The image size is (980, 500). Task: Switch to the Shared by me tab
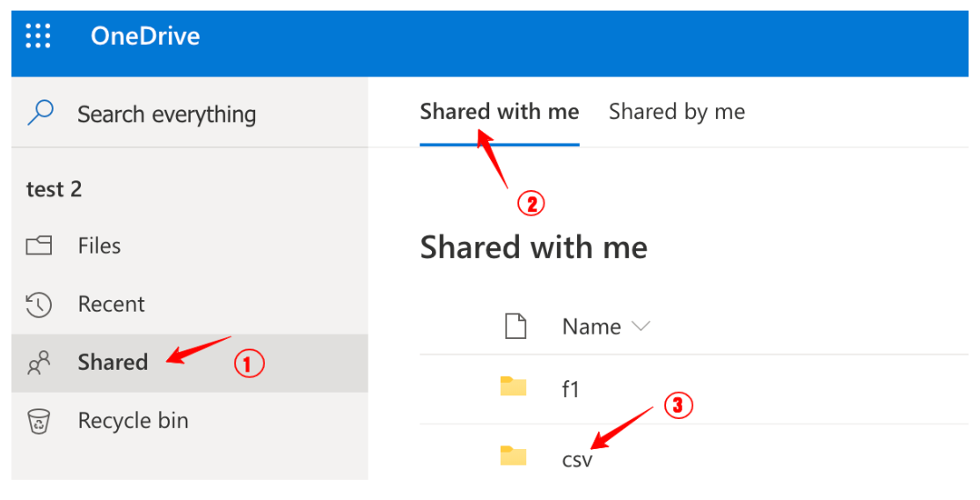point(676,112)
